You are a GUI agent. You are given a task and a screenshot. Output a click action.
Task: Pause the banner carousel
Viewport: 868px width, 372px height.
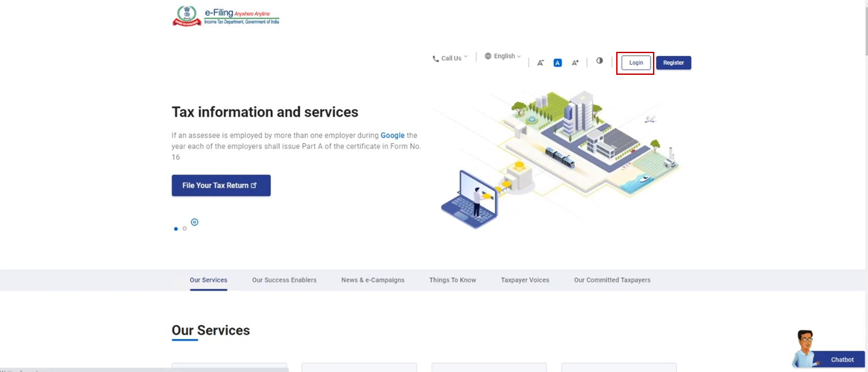(195, 222)
